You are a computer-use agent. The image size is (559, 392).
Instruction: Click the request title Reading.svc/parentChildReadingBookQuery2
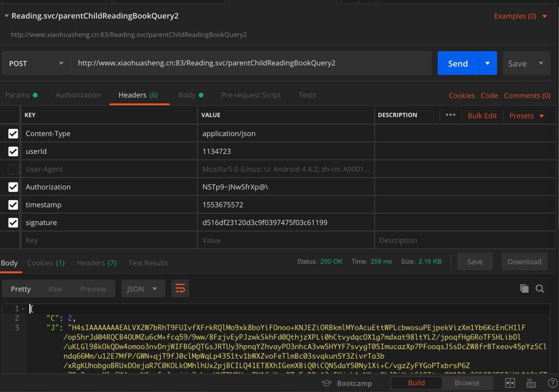click(95, 16)
